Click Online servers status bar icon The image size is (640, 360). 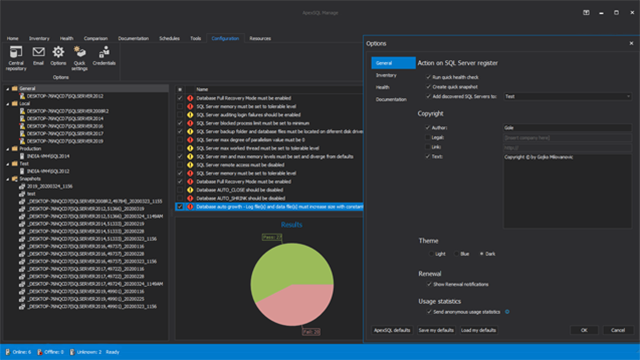pyautogui.click(x=7, y=352)
